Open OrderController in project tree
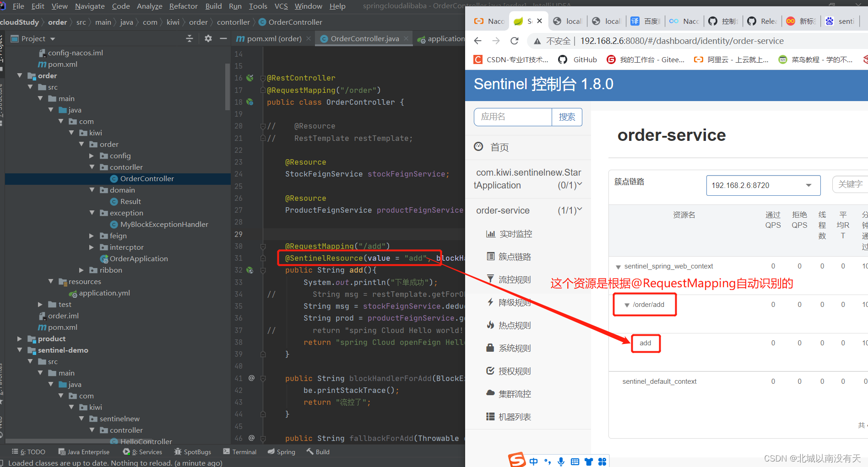Image resolution: width=868 pixels, height=467 pixels. [x=147, y=178]
